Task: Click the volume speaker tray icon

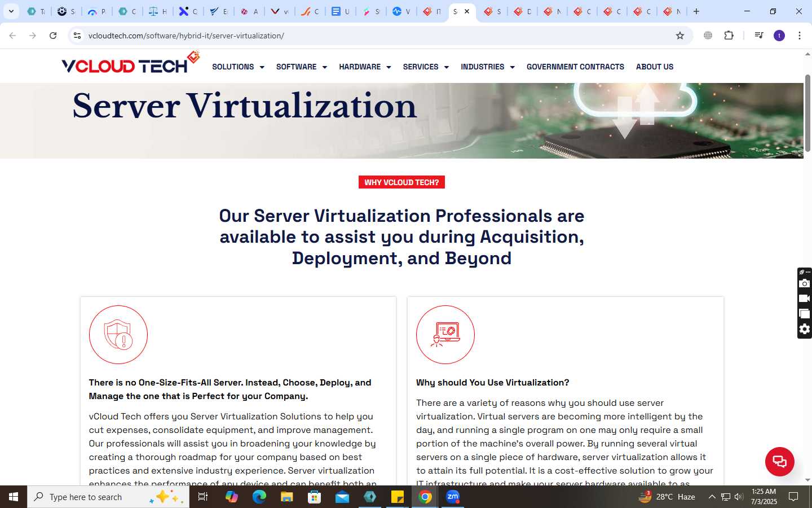Action: click(x=739, y=497)
